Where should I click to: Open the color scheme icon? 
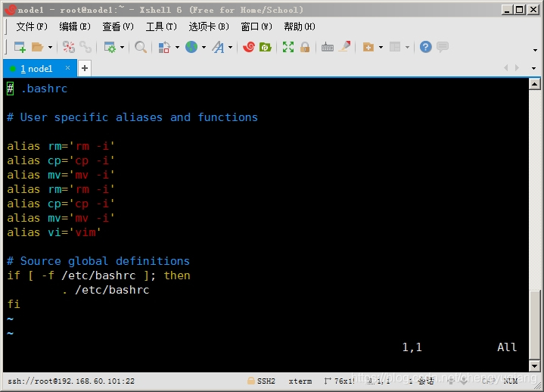(x=164, y=47)
